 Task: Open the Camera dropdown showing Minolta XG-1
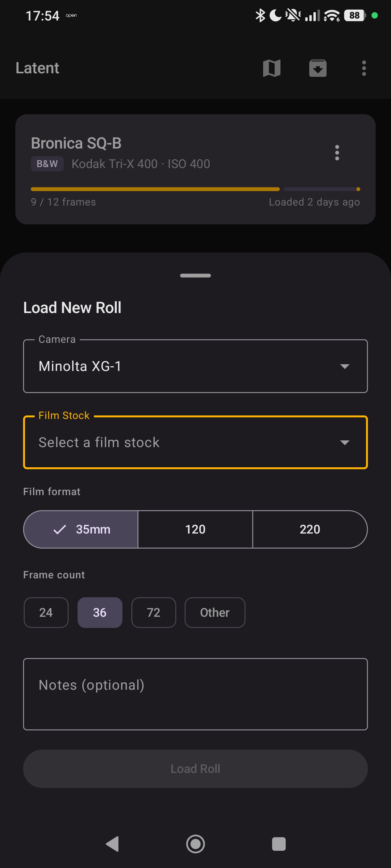(195, 366)
